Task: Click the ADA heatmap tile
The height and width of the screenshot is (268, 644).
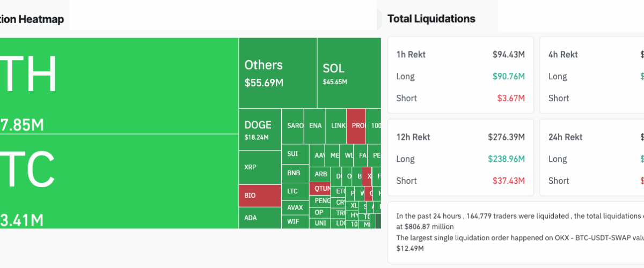Action: pyautogui.click(x=259, y=218)
